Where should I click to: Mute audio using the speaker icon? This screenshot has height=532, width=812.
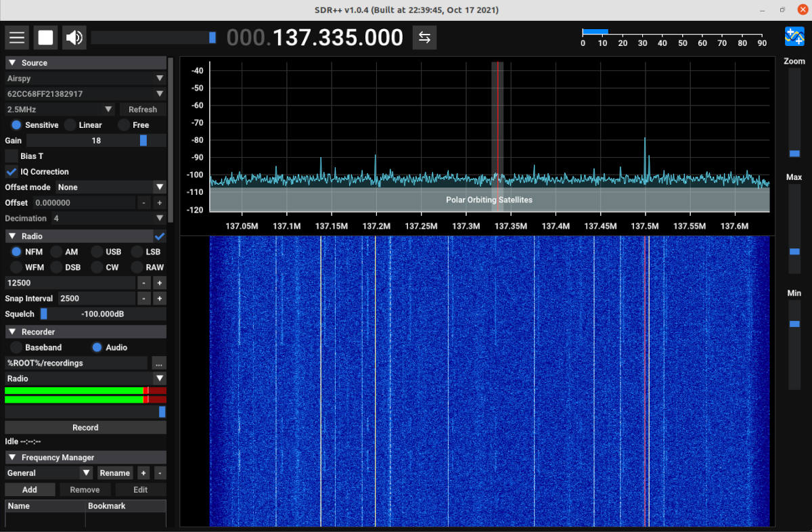[x=74, y=37]
